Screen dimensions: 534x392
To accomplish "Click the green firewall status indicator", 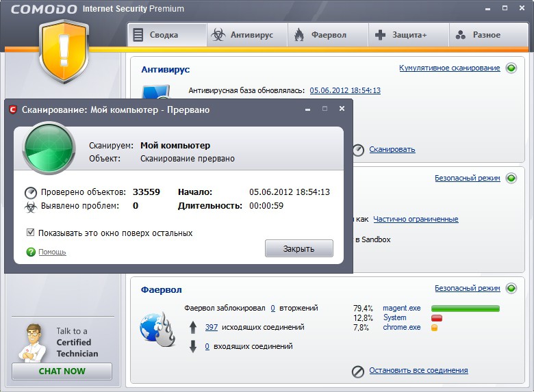I will 511,289.
